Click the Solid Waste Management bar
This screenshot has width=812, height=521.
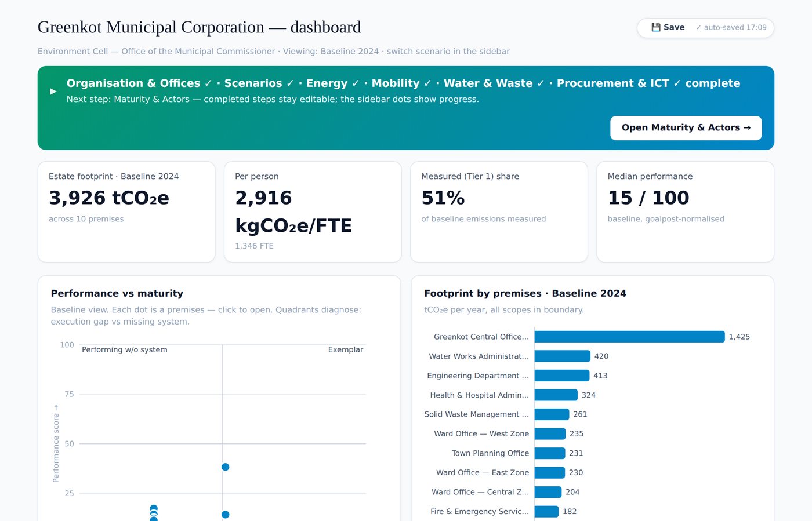[552, 414]
